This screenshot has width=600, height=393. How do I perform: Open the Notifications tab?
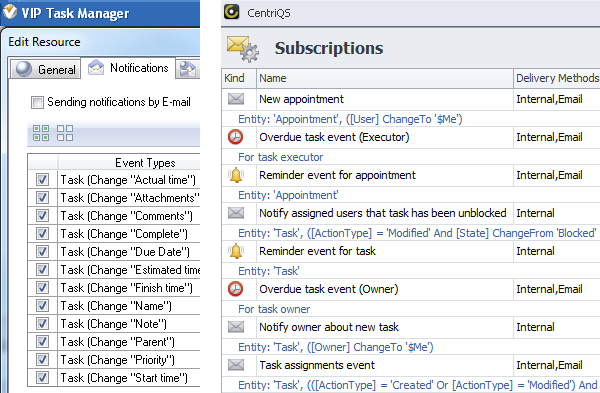pos(128,68)
